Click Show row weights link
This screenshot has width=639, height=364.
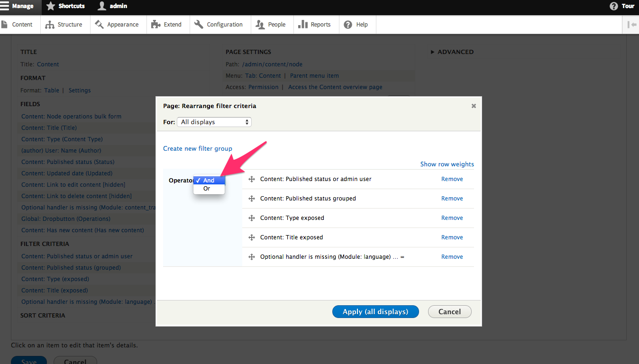(447, 164)
